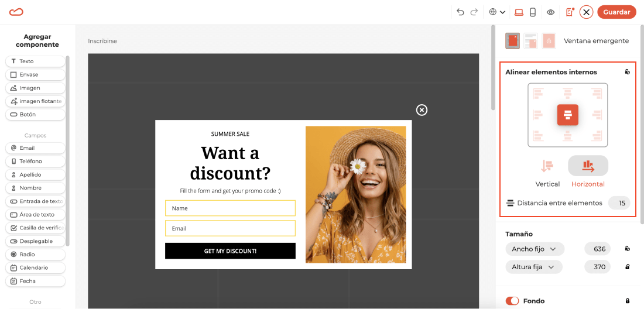The height and width of the screenshot is (309, 644).
Task: Switch to mobile phone view icon
Action: pyautogui.click(x=533, y=12)
